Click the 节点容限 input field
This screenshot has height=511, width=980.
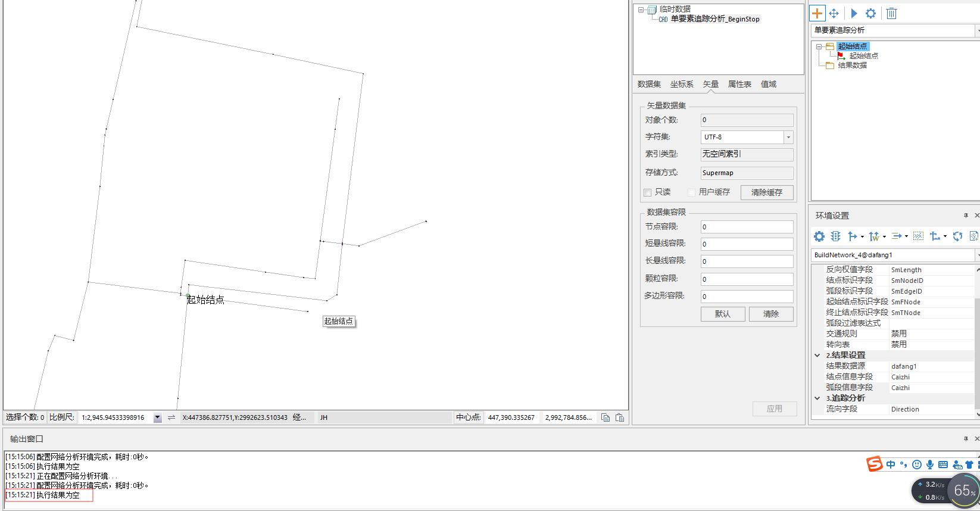(747, 227)
